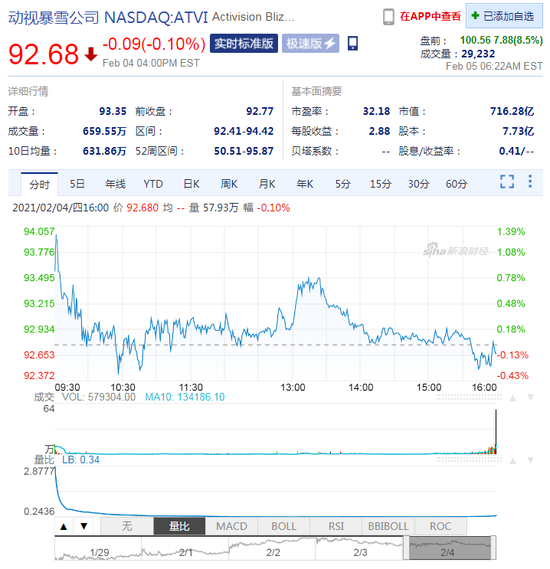Enable the BBIBOLL indicator
Screen dimensions: 550x569
coord(388,526)
